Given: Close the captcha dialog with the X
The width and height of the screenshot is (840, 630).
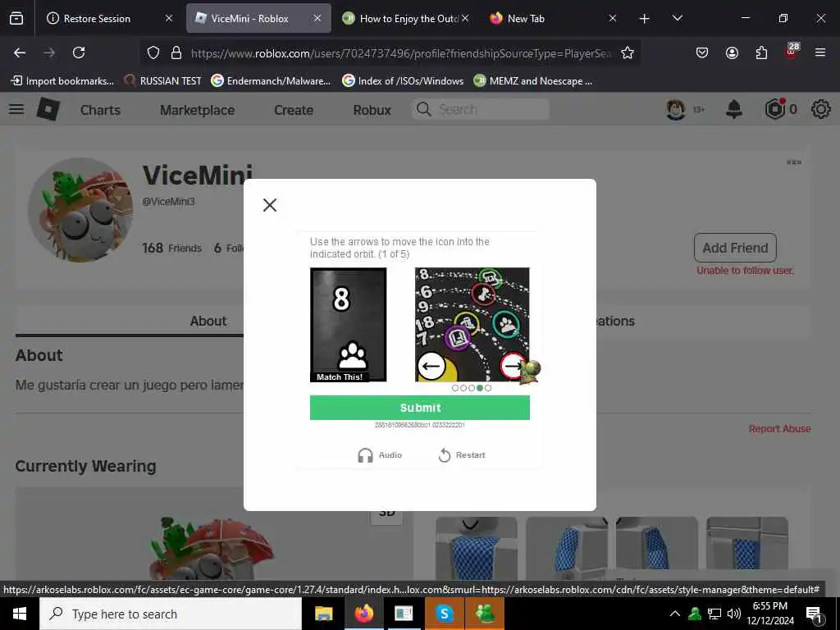Looking at the screenshot, I should pos(270,204).
